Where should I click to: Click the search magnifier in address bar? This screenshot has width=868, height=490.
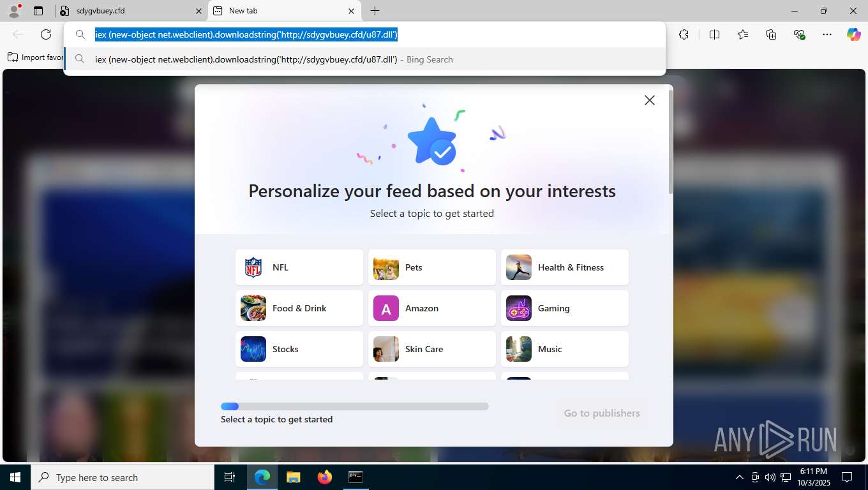point(80,34)
